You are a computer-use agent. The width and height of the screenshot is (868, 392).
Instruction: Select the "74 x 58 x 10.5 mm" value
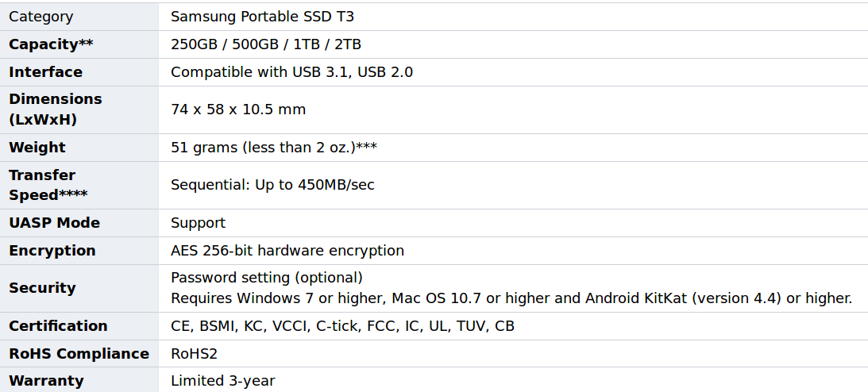(238, 110)
